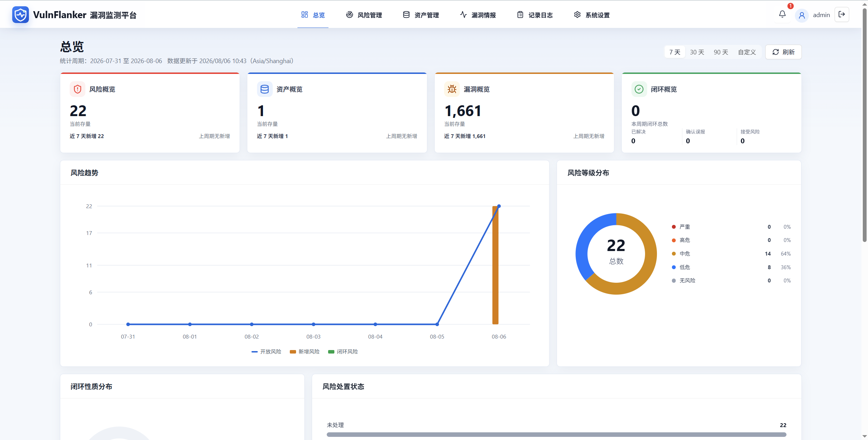This screenshot has width=868, height=440.
Task: Click the 漏洞概览 bug icon
Action: point(452,89)
